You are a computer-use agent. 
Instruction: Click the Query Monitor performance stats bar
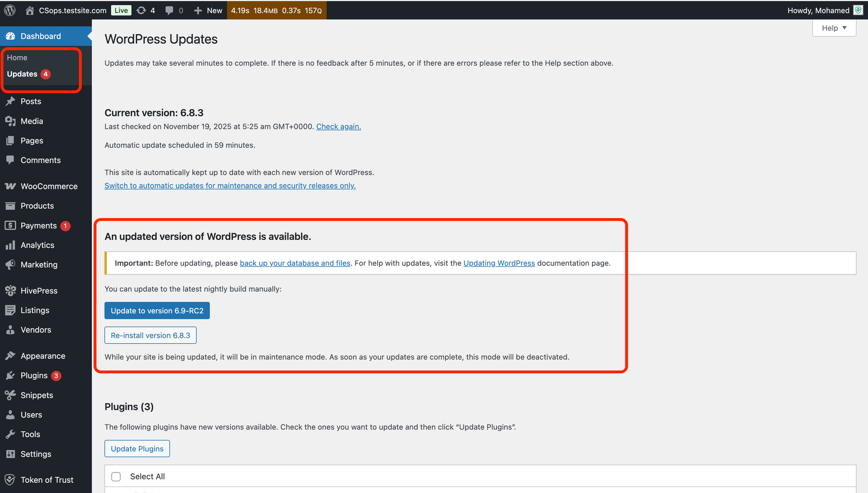(276, 10)
